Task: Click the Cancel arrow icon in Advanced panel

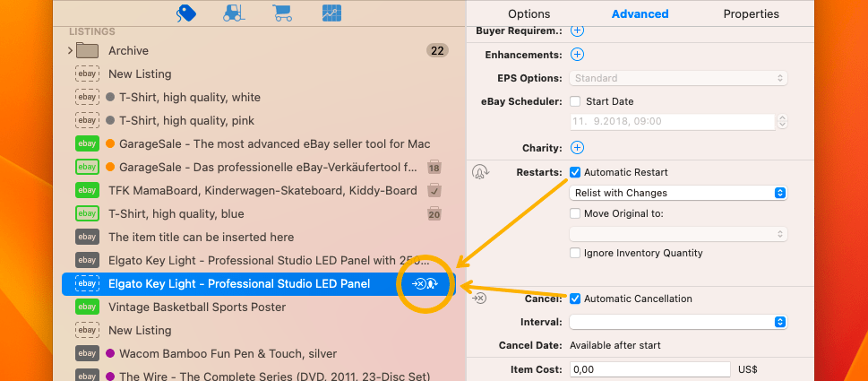Action: point(479,299)
